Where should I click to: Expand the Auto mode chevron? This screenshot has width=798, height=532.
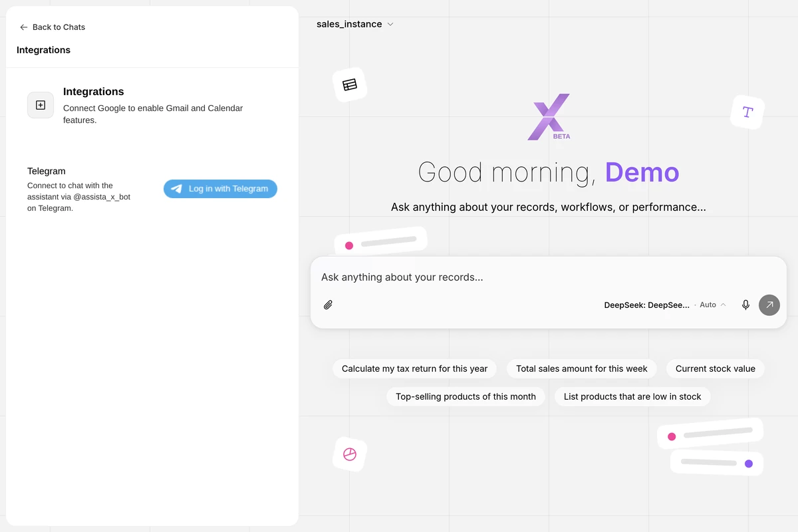(724, 305)
